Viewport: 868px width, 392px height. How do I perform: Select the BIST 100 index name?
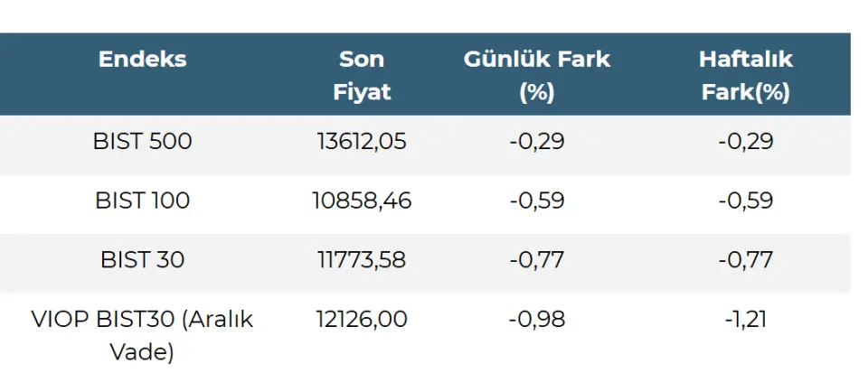point(142,201)
